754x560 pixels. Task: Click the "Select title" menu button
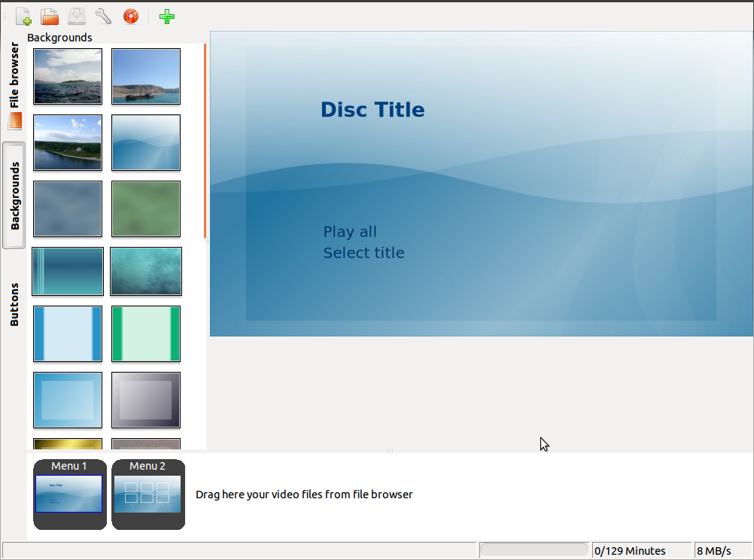pyautogui.click(x=363, y=253)
